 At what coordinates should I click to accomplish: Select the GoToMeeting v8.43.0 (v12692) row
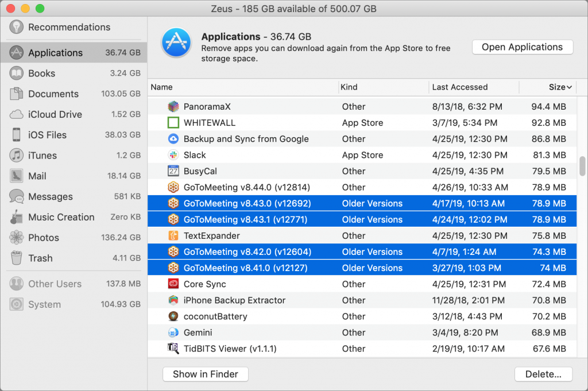tap(362, 203)
